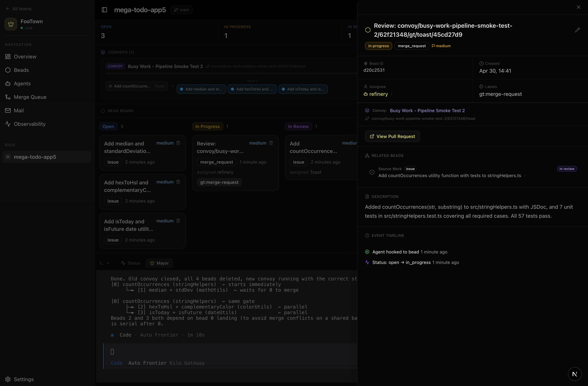588x386 pixels.
Task: Click the main branch badge
Action: point(181,10)
